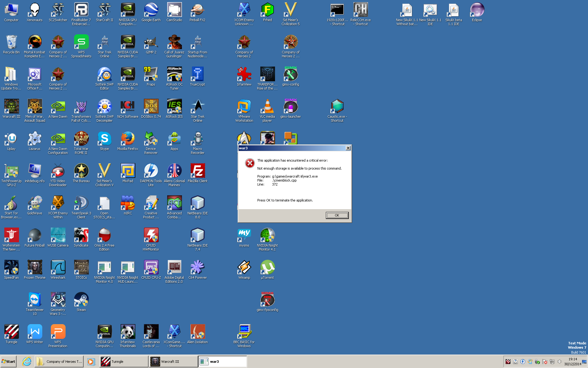Close the war3 error dialog
This screenshot has width=588, height=368.
348,148
